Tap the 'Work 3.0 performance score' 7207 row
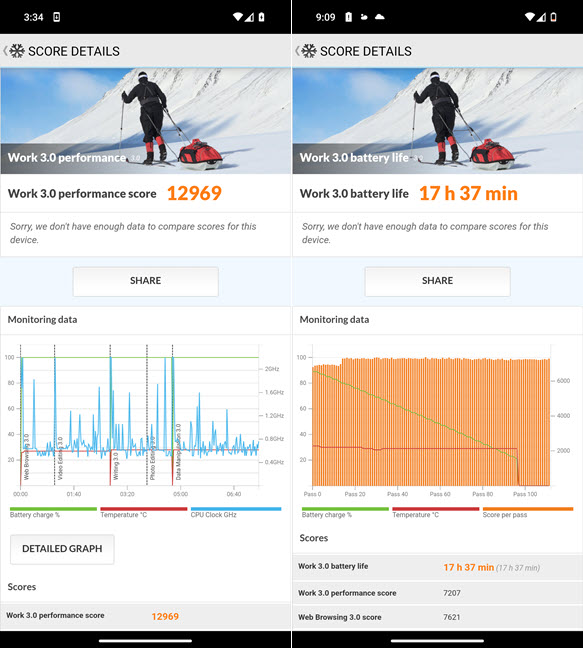The width and height of the screenshot is (583, 648). [438, 593]
